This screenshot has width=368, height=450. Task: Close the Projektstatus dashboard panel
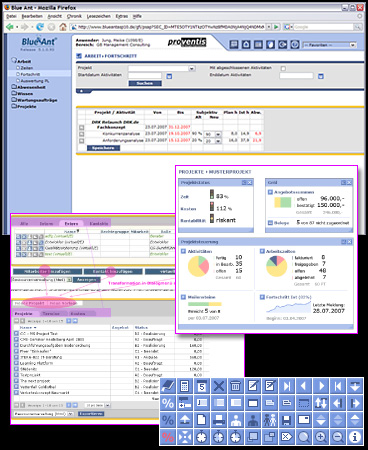tap(250, 183)
